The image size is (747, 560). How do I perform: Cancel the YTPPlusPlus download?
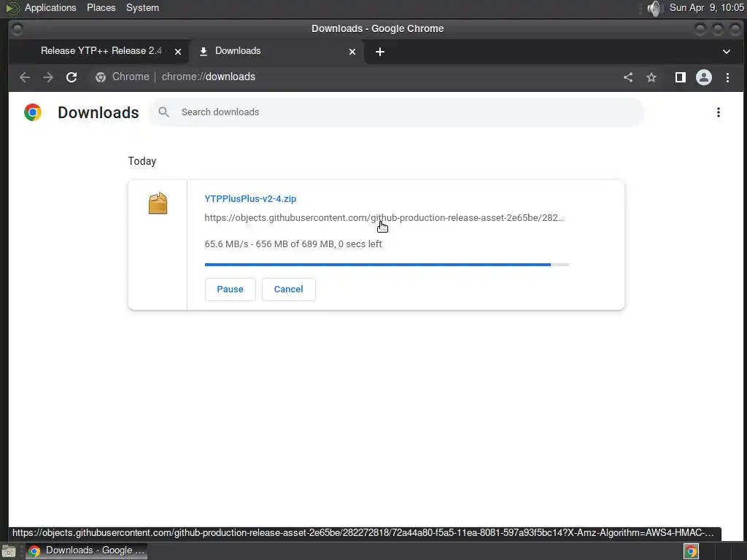point(288,289)
